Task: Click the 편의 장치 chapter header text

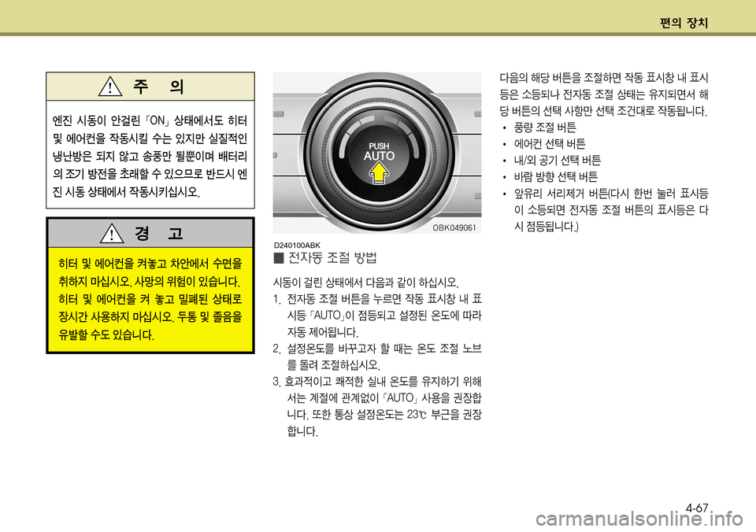Action: click(x=684, y=23)
